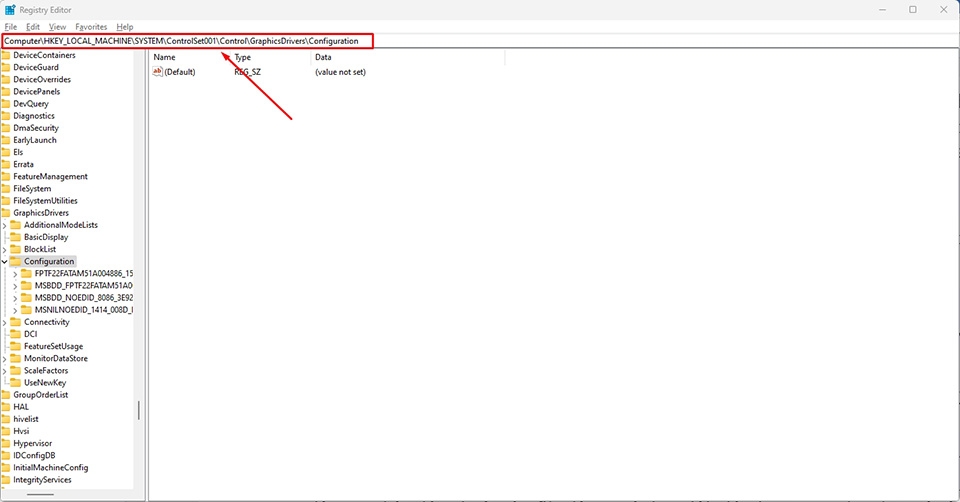
Task: Minimize the Registry Editor window
Action: click(883, 10)
